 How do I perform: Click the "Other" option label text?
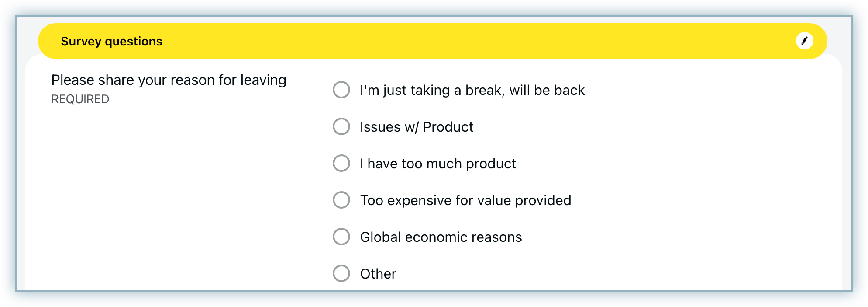(378, 274)
